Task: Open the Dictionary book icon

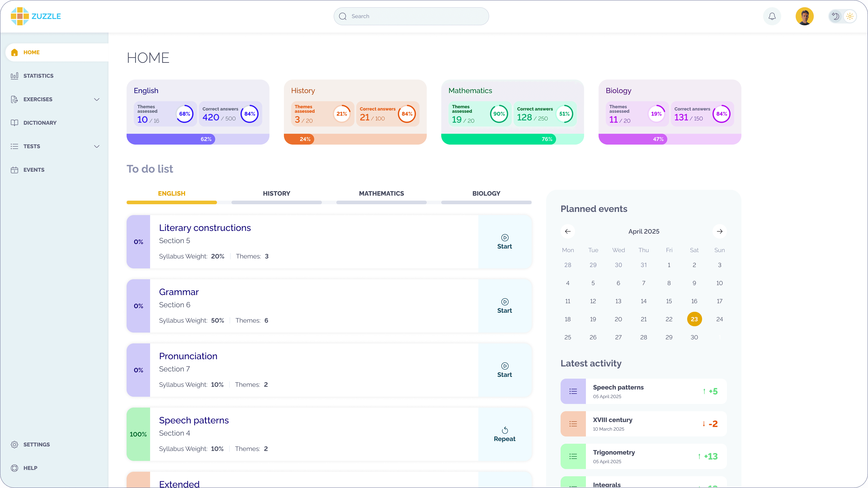Action: click(14, 123)
